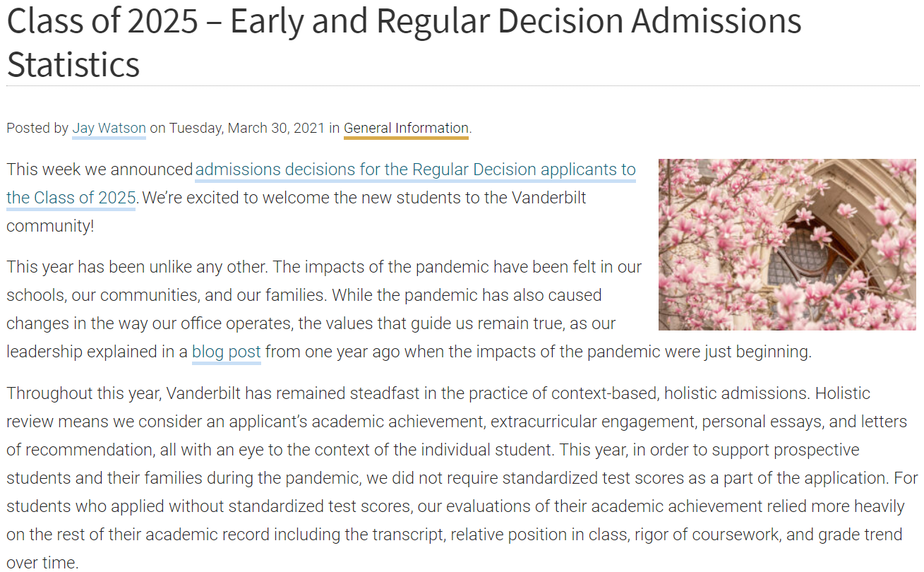Click the word 'community!' in first paragraph

[50, 226]
